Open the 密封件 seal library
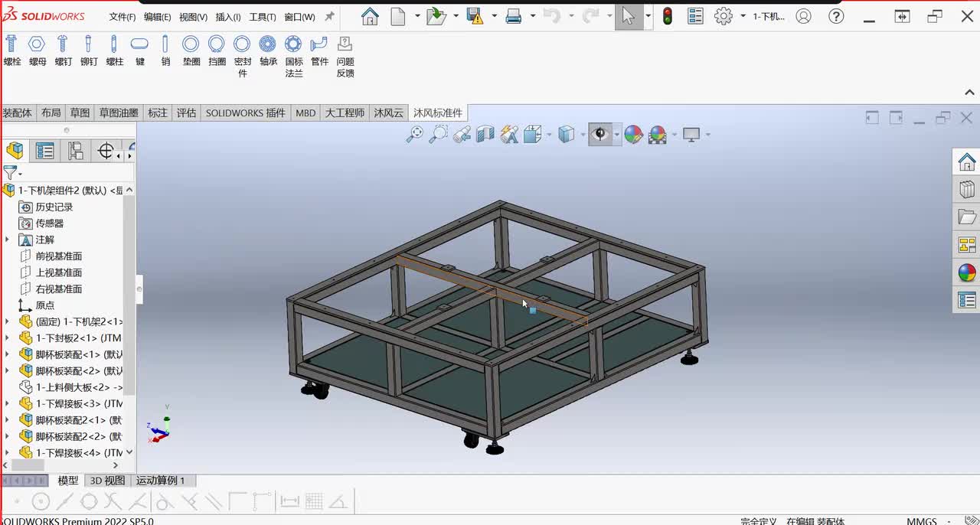The width and height of the screenshot is (980, 525). (x=242, y=57)
